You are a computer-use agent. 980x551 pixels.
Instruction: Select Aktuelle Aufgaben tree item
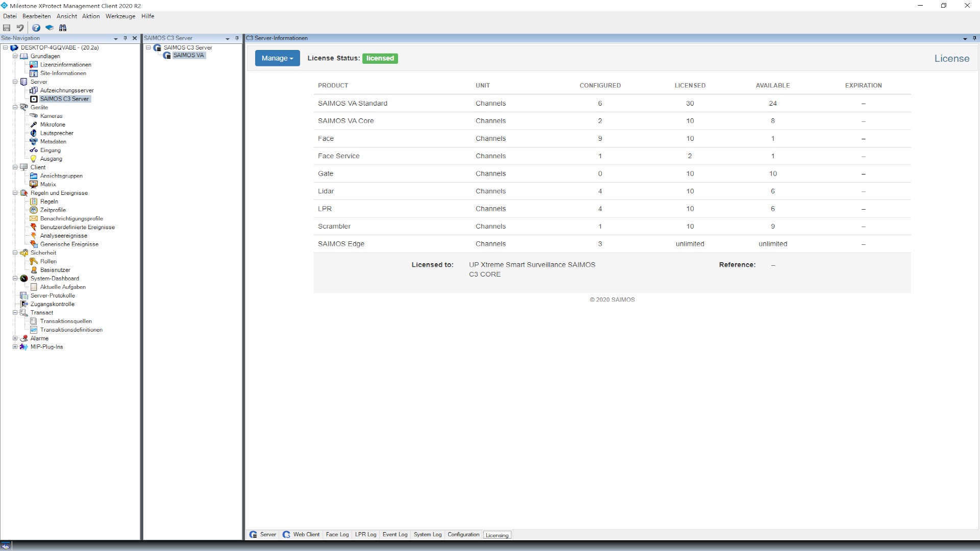click(63, 287)
